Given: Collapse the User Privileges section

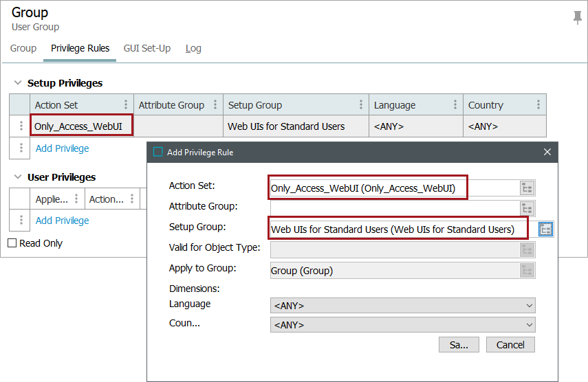Looking at the screenshot, I should click(x=17, y=177).
